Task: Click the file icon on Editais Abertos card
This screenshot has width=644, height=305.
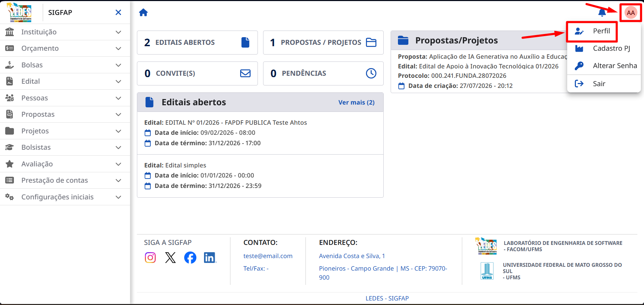Action: tap(245, 42)
